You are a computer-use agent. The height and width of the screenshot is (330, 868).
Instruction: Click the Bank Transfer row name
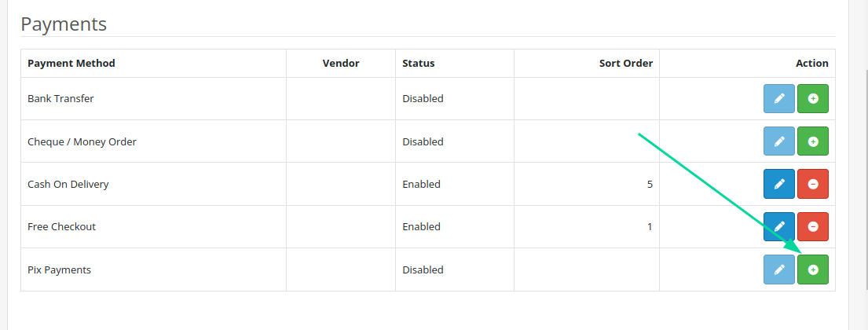[x=60, y=99]
